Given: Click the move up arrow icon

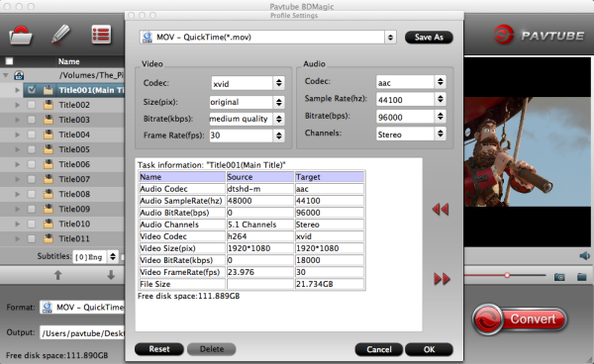Looking at the screenshot, I should (58, 275).
